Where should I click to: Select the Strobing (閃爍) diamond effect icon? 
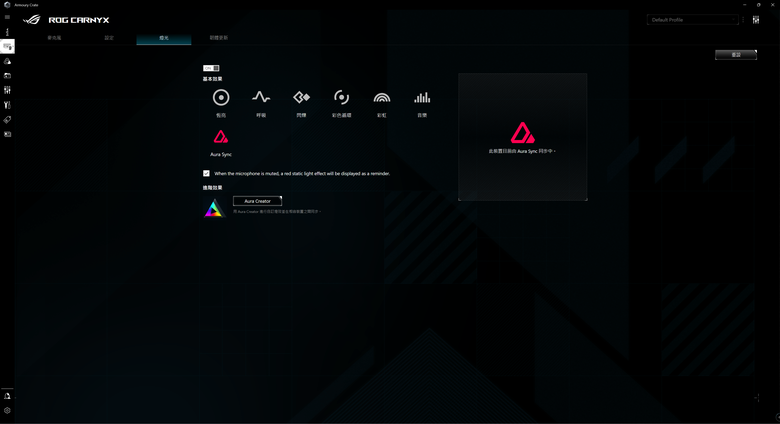coord(301,97)
